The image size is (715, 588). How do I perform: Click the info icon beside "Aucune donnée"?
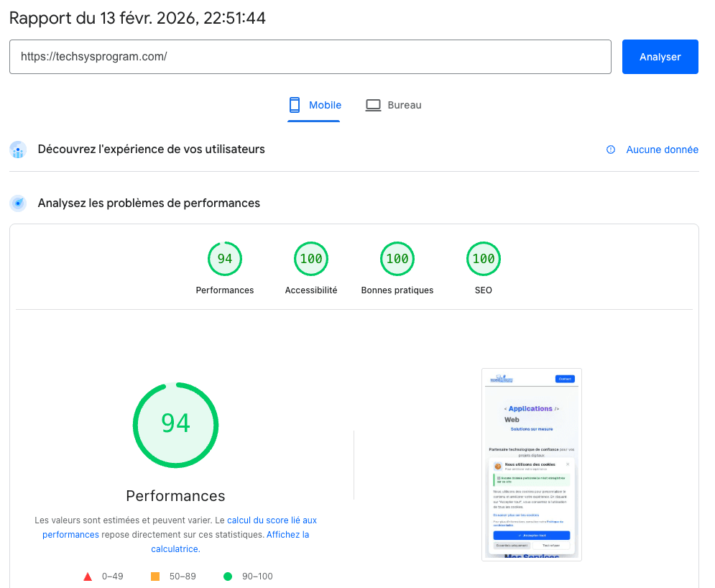point(610,150)
